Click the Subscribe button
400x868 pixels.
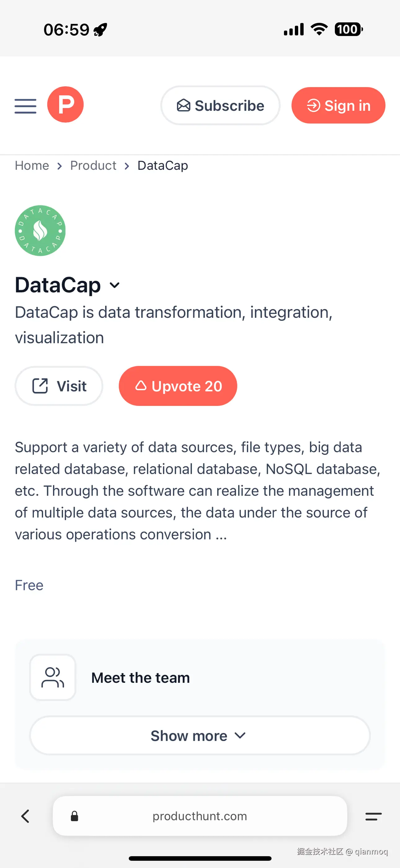(220, 106)
